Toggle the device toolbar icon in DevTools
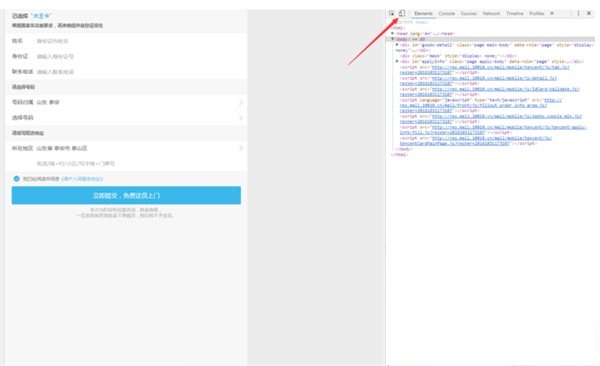Screen dimensions: 600x366 point(401,13)
